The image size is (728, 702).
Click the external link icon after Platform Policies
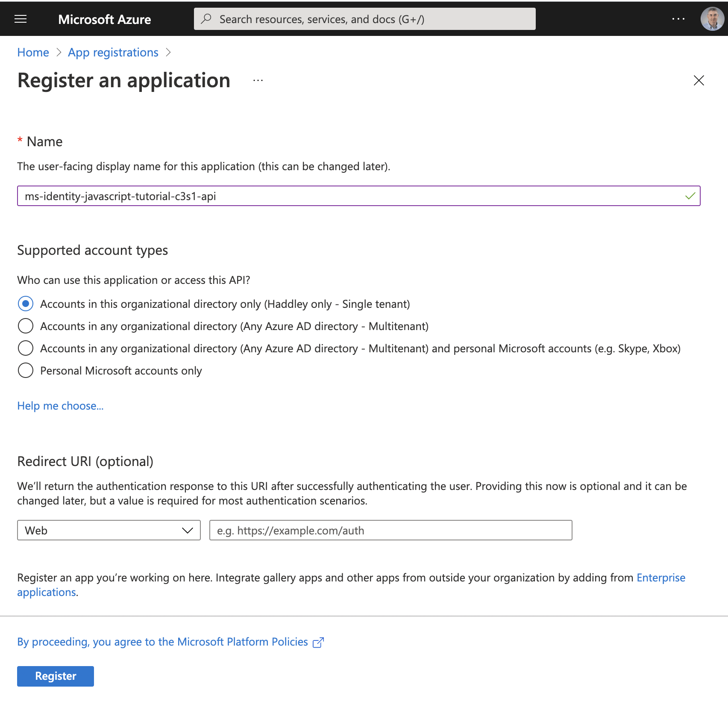coord(318,643)
